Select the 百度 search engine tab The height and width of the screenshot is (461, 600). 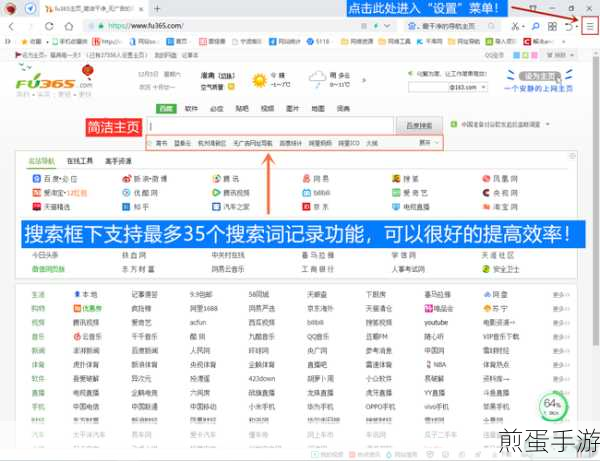pos(166,109)
